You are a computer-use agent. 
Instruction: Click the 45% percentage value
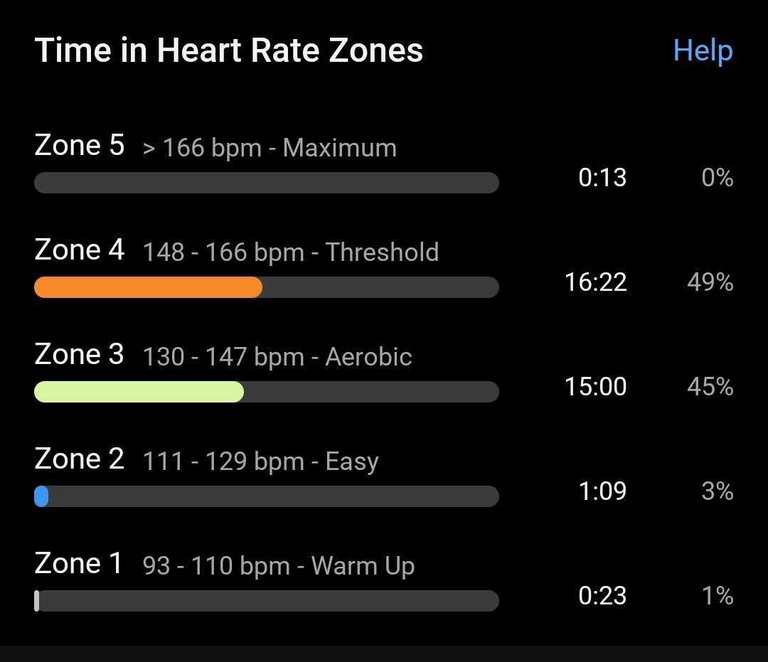(710, 386)
